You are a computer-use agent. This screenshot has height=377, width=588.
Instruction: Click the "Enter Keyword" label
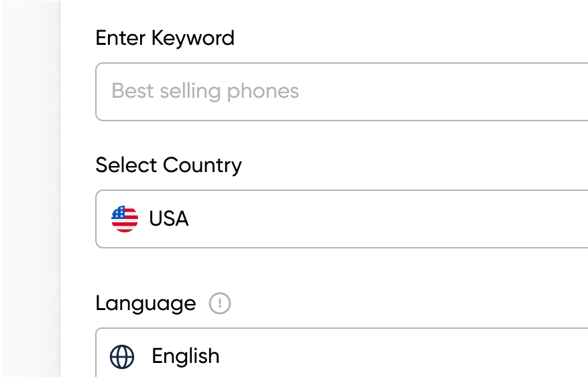coord(165,38)
